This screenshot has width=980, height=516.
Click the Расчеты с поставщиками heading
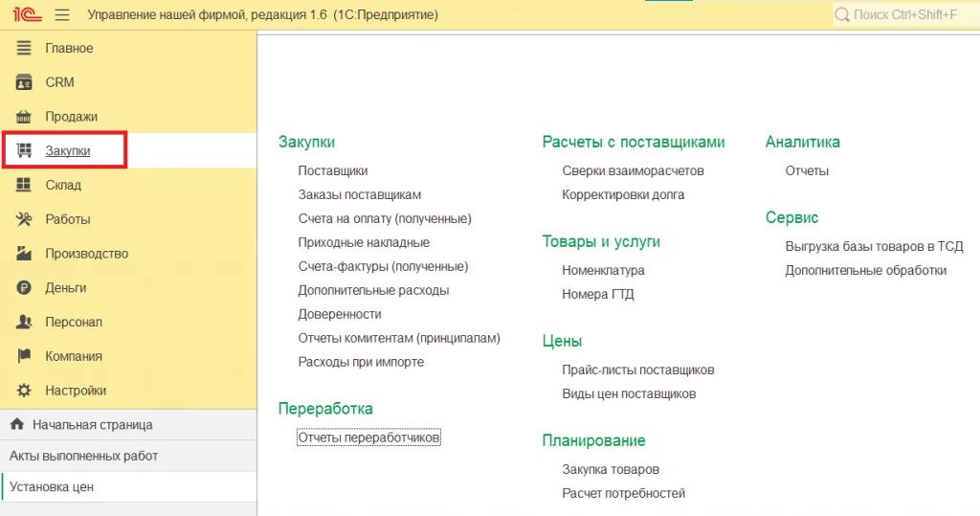pos(634,142)
